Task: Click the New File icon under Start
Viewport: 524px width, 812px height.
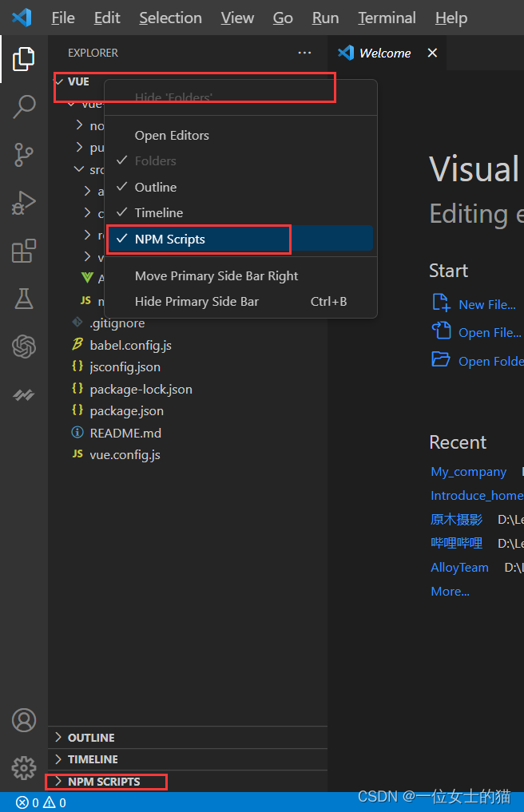Action: coord(441,302)
